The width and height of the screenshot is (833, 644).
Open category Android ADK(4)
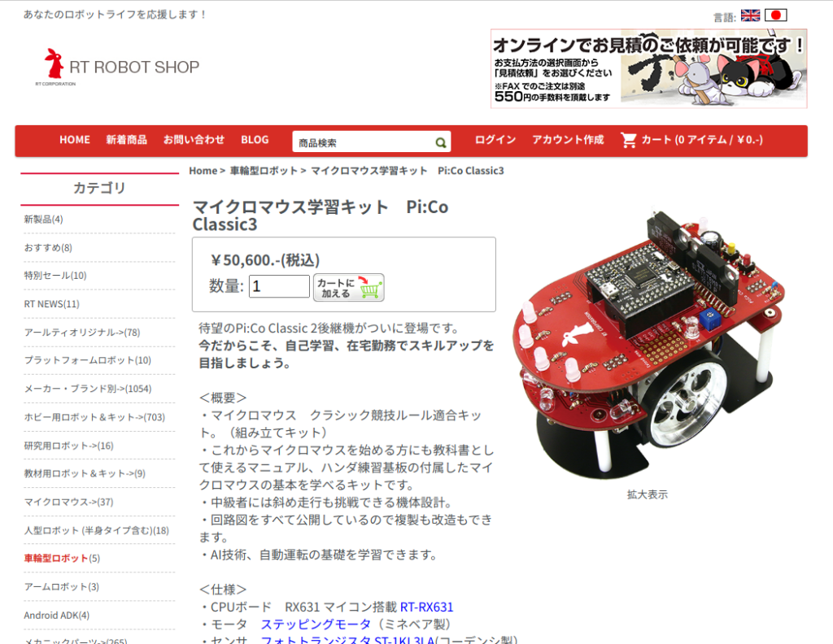coord(57,616)
